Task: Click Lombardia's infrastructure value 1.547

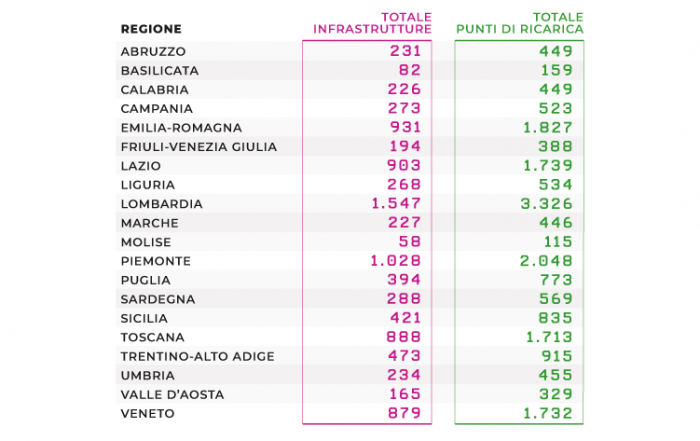Action: (x=396, y=204)
